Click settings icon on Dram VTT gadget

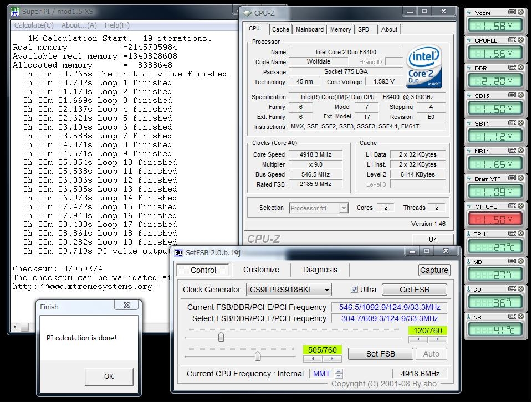point(512,178)
